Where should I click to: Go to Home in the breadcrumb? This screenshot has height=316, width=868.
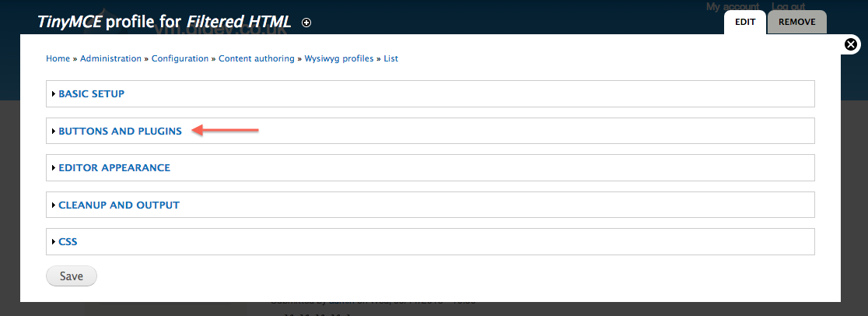tap(58, 58)
